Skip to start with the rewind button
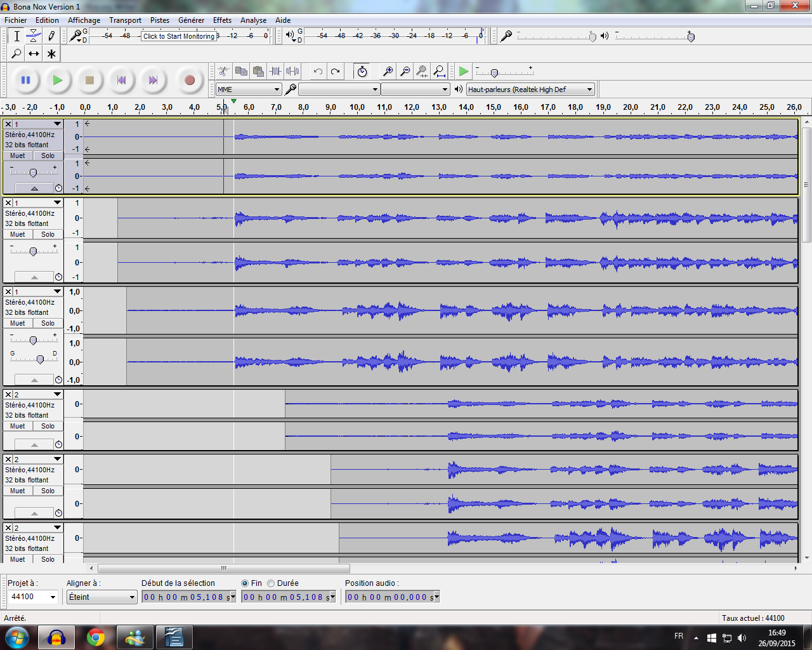Viewport: 812px width, 650px height. tap(121, 80)
